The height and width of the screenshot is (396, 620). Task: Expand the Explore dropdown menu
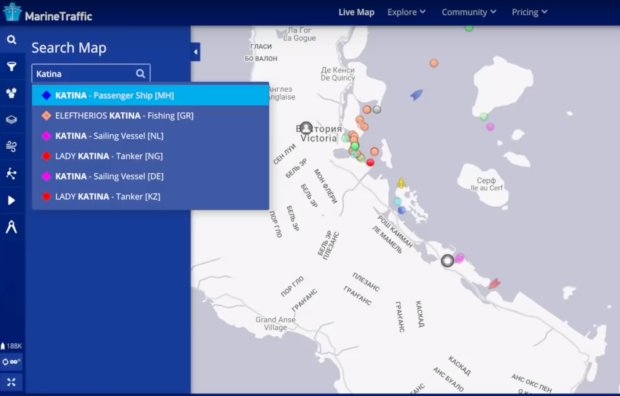pyautogui.click(x=406, y=12)
